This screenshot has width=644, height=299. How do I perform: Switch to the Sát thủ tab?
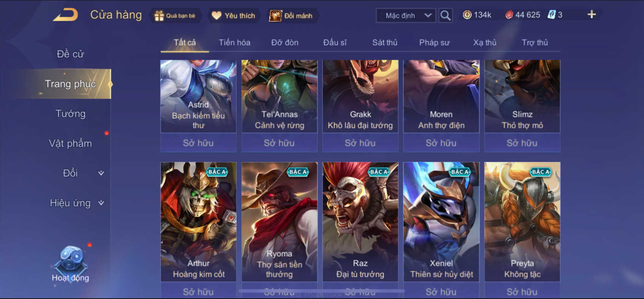385,43
